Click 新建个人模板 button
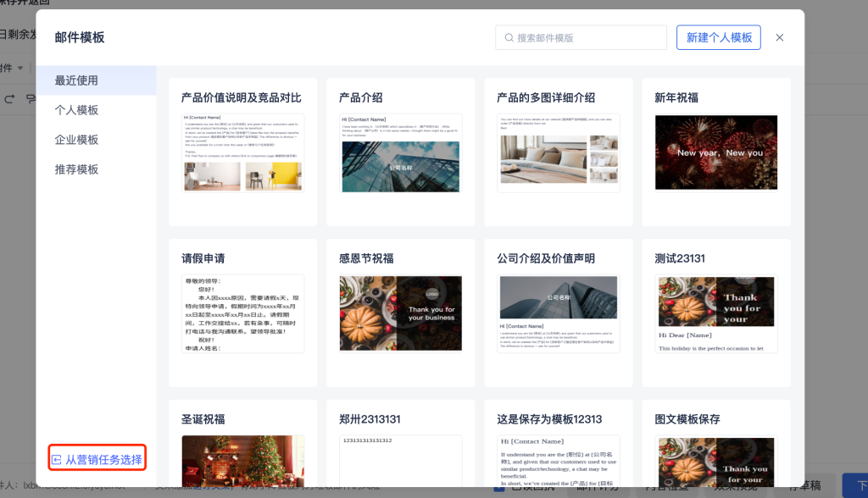 coord(719,37)
